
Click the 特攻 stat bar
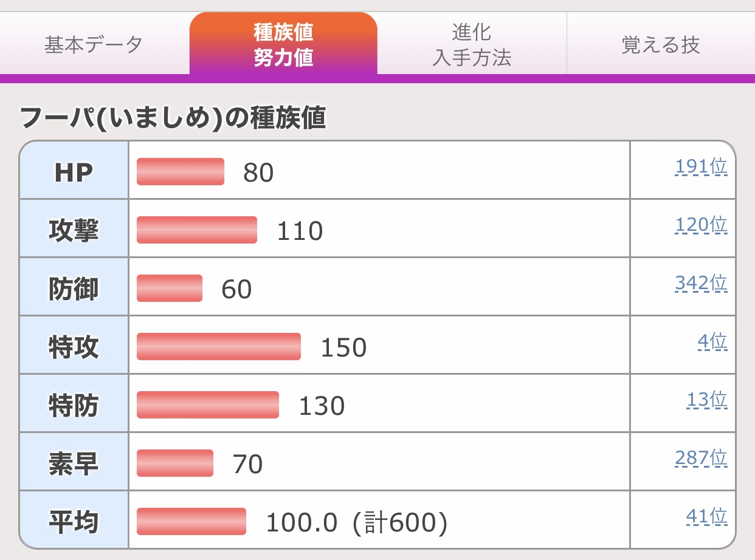[219, 347]
